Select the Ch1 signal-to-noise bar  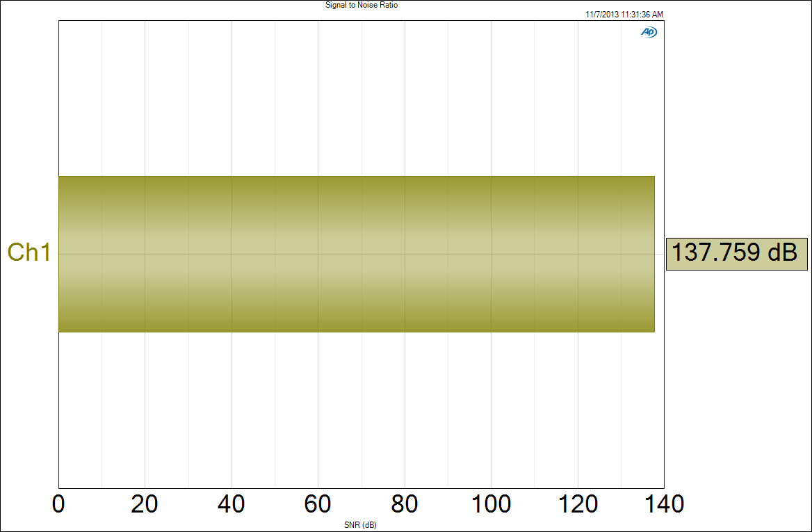pos(356,254)
